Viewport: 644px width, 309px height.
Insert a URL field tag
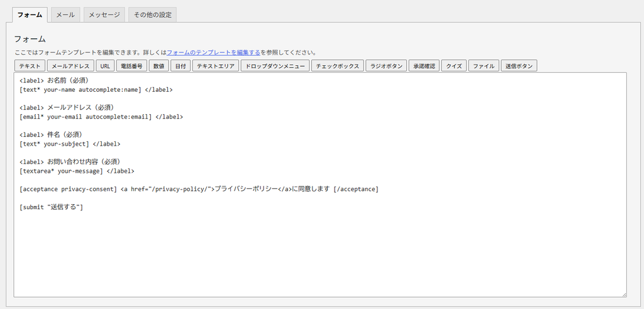click(105, 66)
